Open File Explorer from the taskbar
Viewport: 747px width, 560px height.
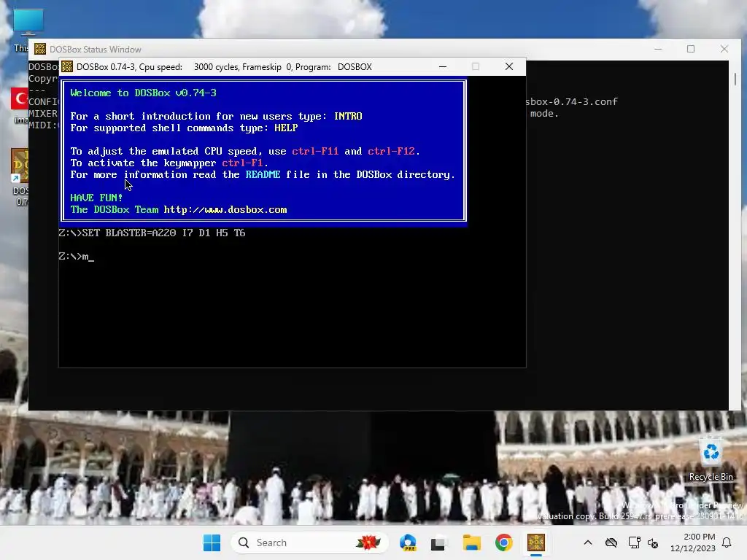pyautogui.click(x=472, y=542)
